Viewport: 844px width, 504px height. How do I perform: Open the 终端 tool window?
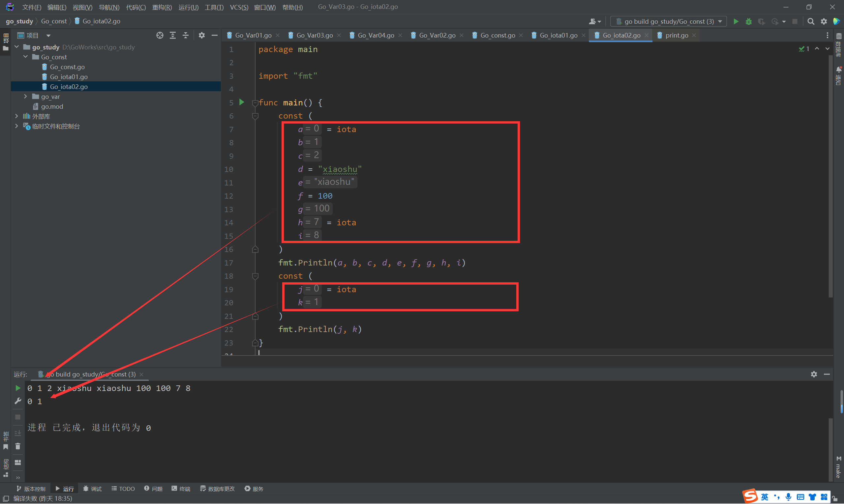(181, 489)
